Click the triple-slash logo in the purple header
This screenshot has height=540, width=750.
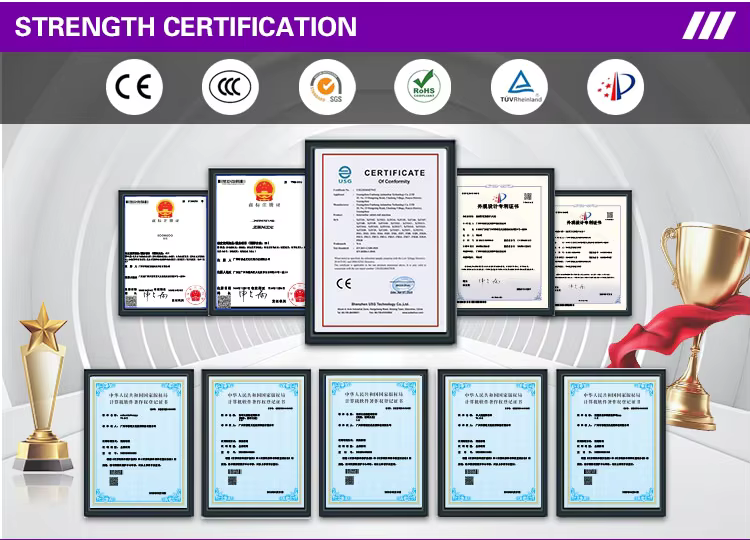coord(709,25)
